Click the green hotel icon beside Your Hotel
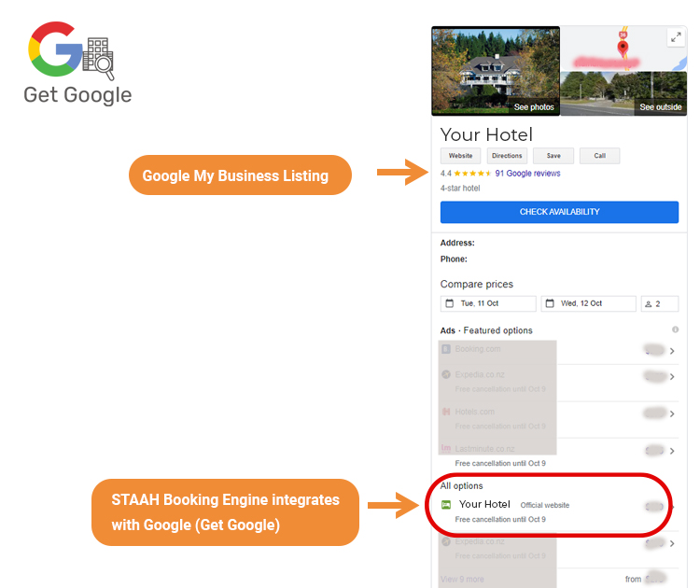The height and width of the screenshot is (588, 700). [445, 505]
